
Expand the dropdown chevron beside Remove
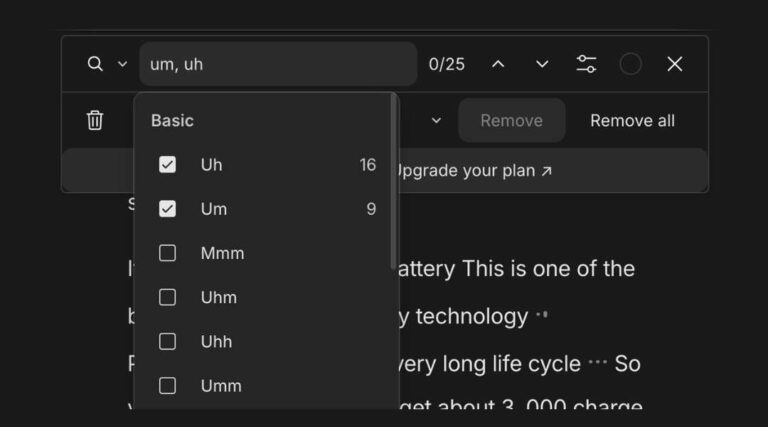pyautogui.click(x=436, y=121)
